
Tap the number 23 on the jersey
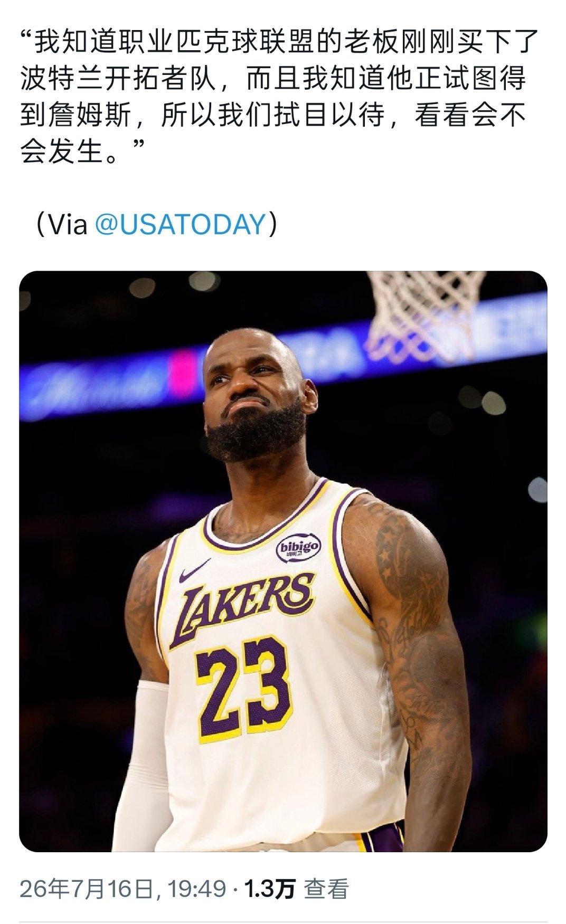coord(244,688)
